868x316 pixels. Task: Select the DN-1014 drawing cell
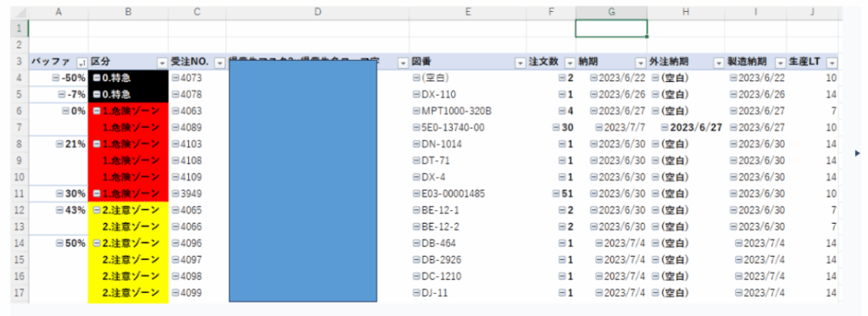tap(468, 144)
